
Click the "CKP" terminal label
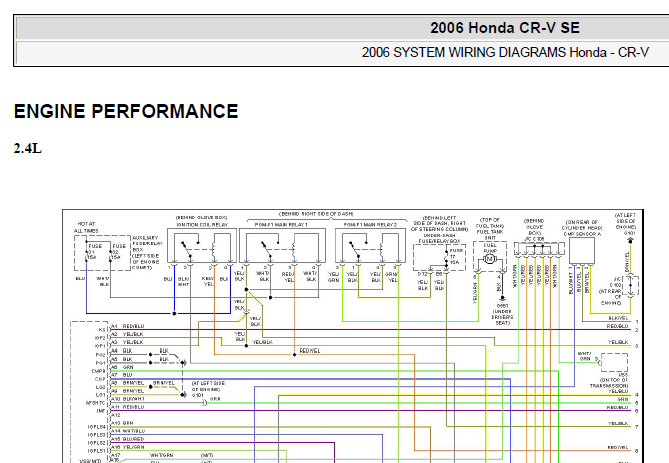[100, 379]
